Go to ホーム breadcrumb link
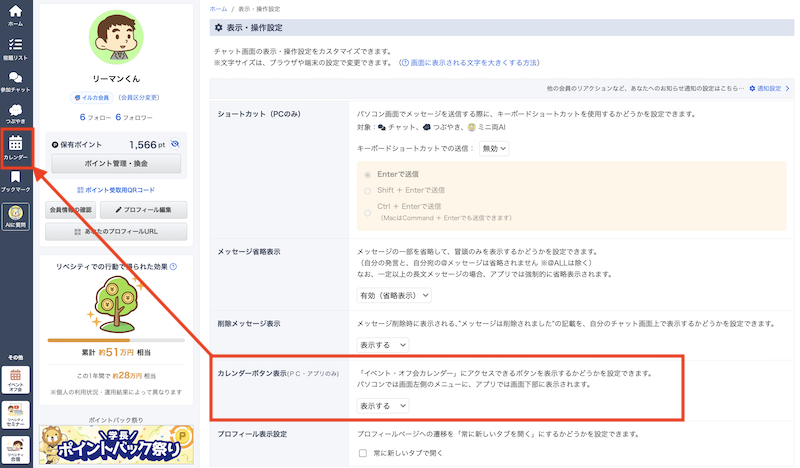The height and width of the screenshot is (468, 800). pyautogui.click(x=218, y=9)
